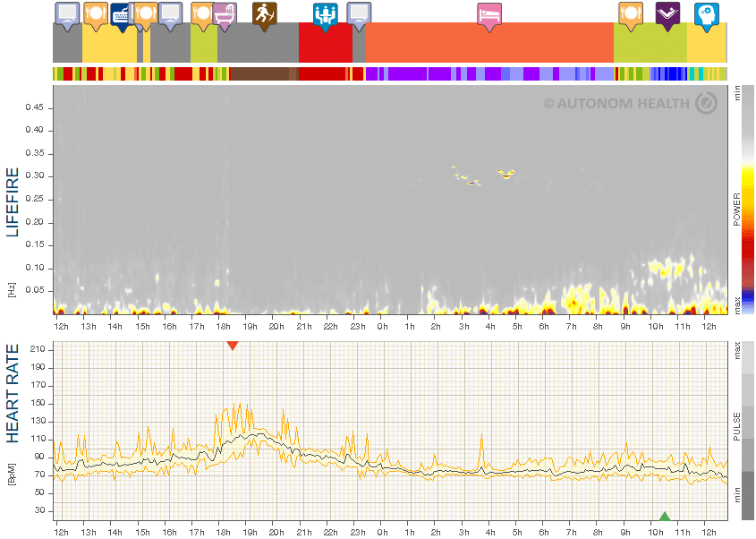Click the computer monitor icon near 23h
The image size is (756, 539).
point(359,14)
